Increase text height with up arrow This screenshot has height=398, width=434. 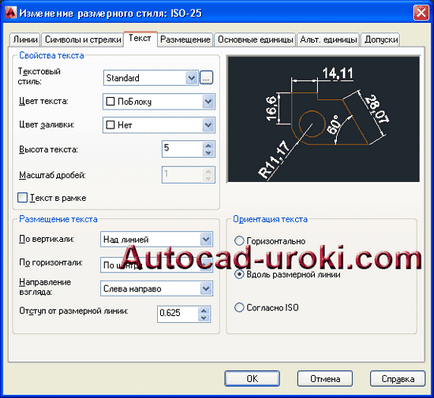(208, 145)
